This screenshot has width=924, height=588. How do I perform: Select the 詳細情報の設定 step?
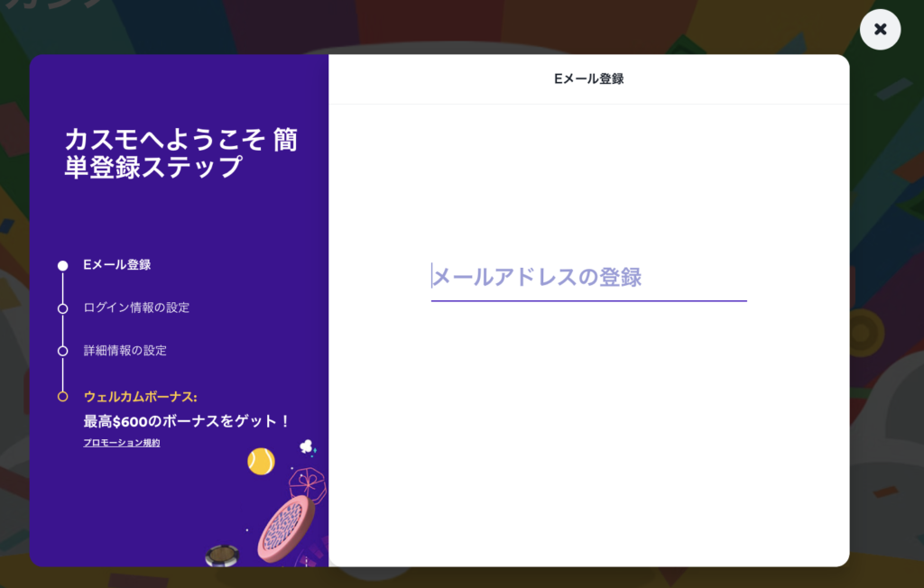pos(125,351)
